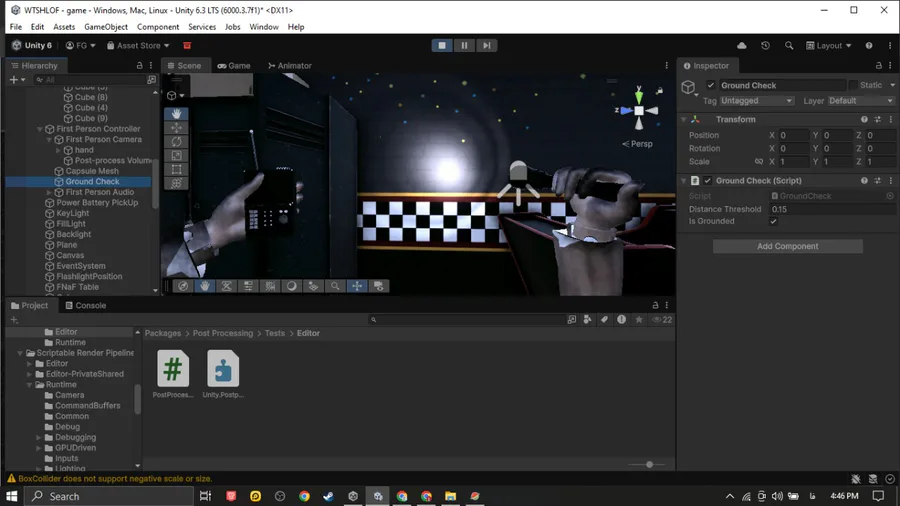Open the Component menu
Image resolution: width=900 pixels, height=506 pixels.
pos(158,27)
